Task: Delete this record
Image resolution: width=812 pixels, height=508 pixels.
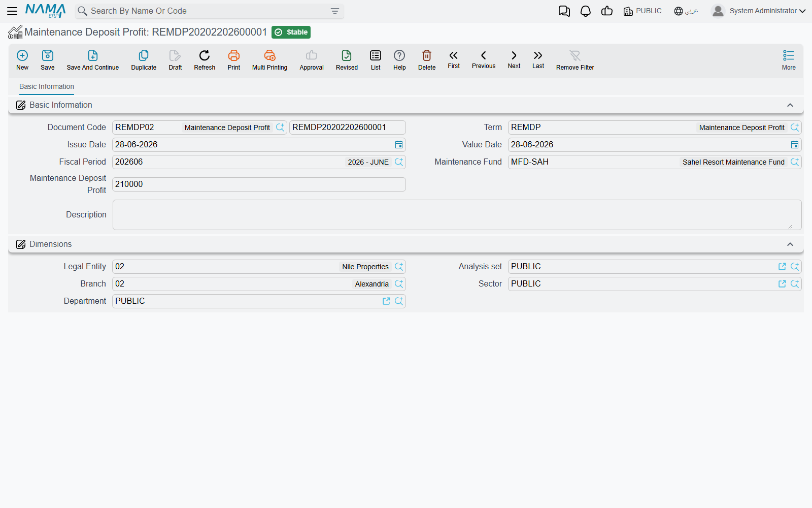Action: pyautogui.click(x=427, y=60)
